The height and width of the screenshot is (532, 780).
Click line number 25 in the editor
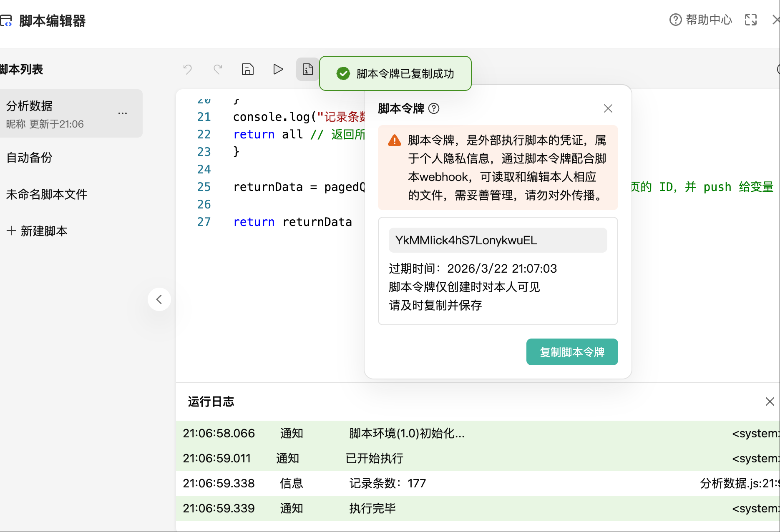(x=204, y=187)
